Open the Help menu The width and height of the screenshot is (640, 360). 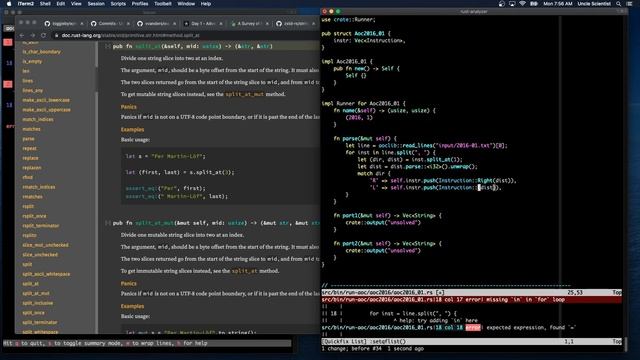click(206, 4)
